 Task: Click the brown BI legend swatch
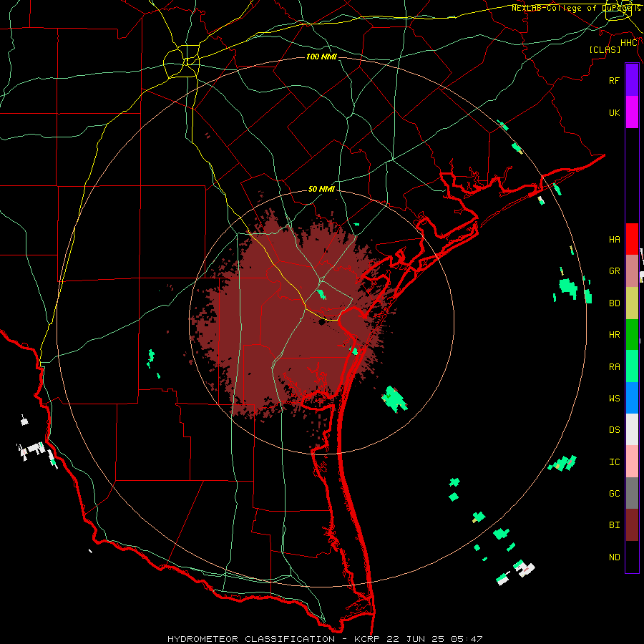tap(632, 525)
